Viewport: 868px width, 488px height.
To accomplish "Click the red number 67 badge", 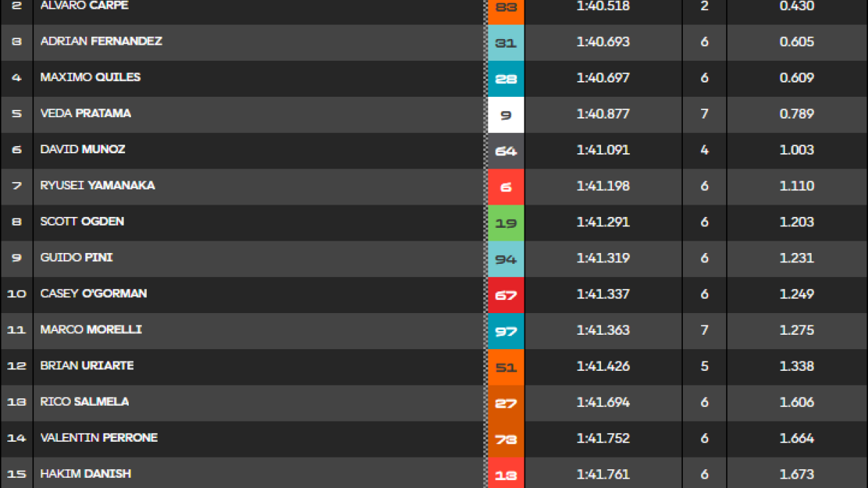I will (x=506, y=295).
